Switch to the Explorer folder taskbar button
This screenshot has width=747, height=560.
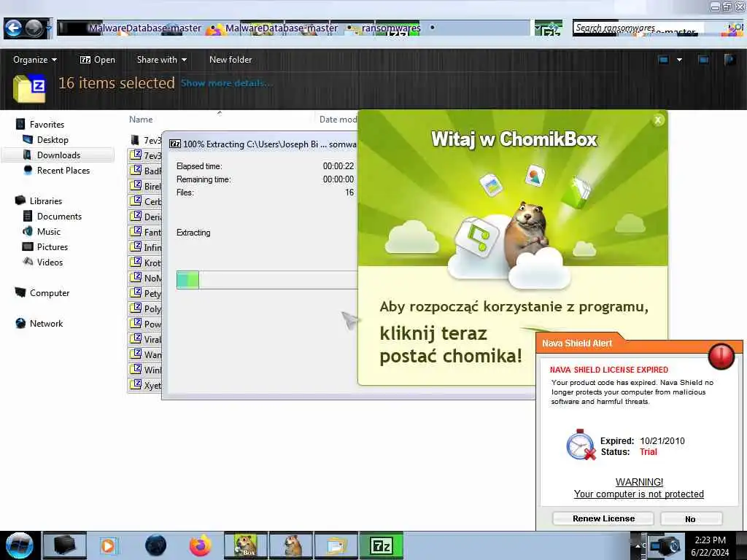336,545
